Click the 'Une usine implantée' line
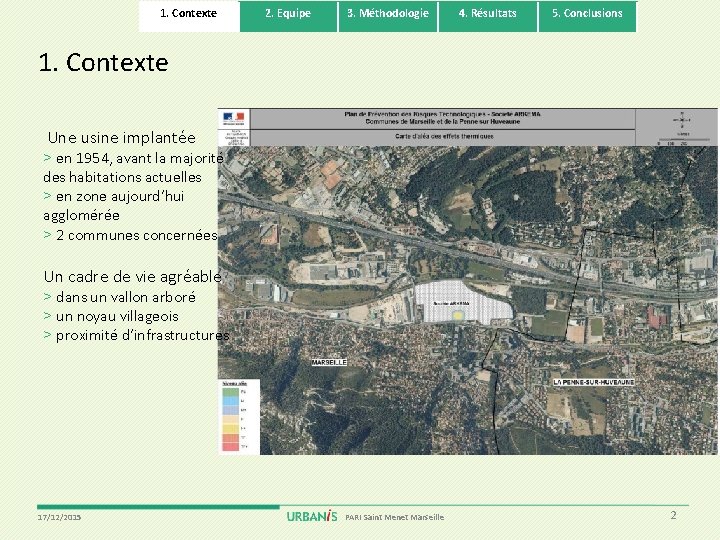The width and height of the screenshot is (720, 540). coord(122,137)
